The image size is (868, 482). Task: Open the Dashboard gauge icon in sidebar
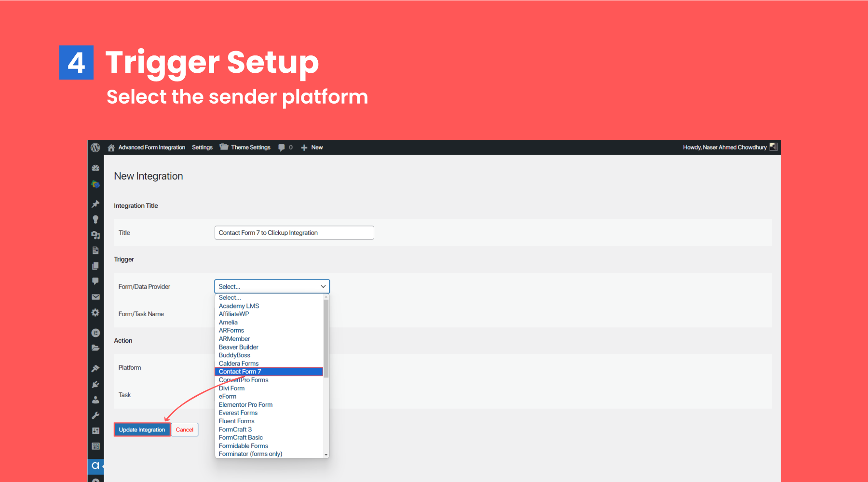95,168
